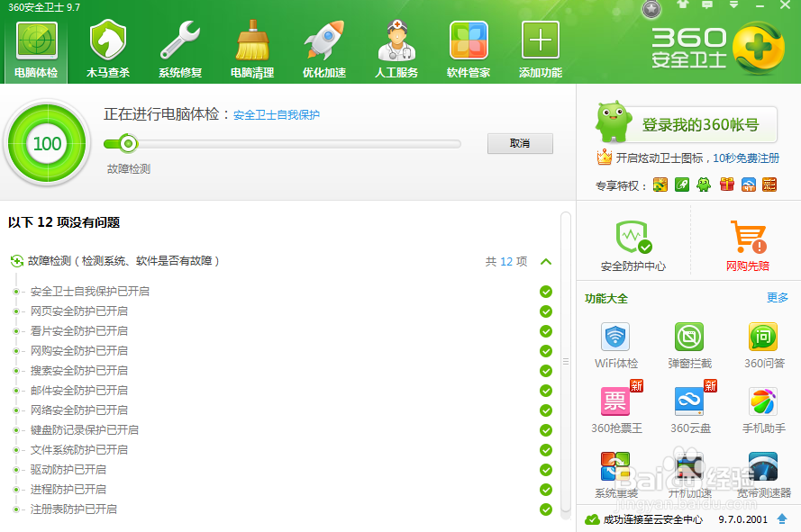Collapse the 故障检测 section chevron
Viewport: 801px width, 532px height.
coord(546,261)
